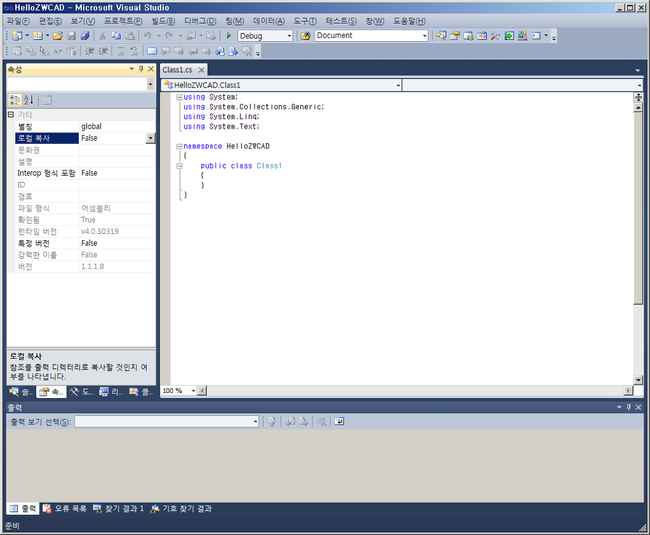This screenshot has width=650, height=535.
Task: Open the 빌드(B) menu
Action: tap(163, 21)
